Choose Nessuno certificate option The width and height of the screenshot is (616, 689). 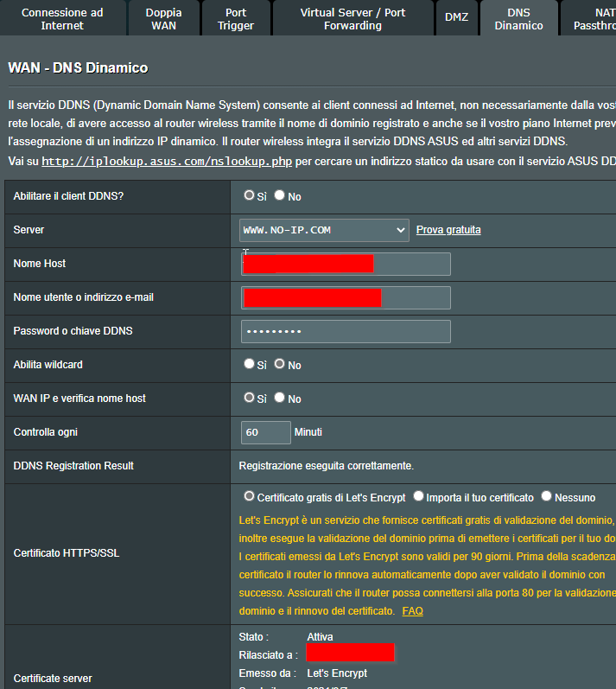[x=546, y=496]
